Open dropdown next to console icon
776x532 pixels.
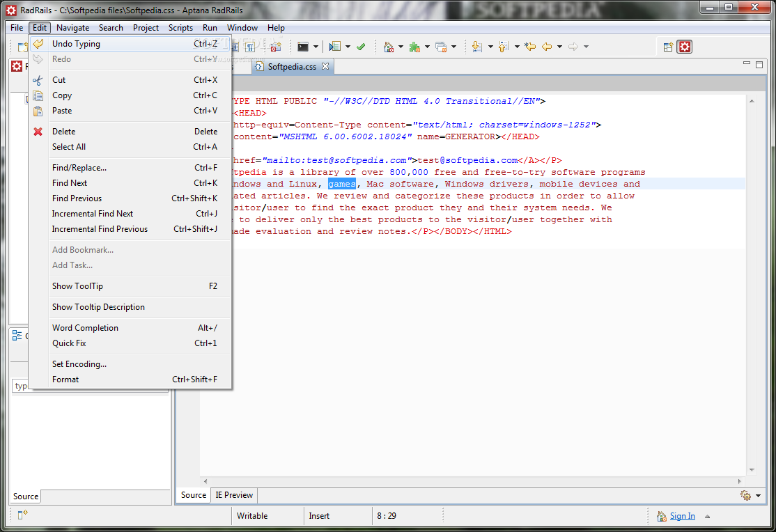316,47
